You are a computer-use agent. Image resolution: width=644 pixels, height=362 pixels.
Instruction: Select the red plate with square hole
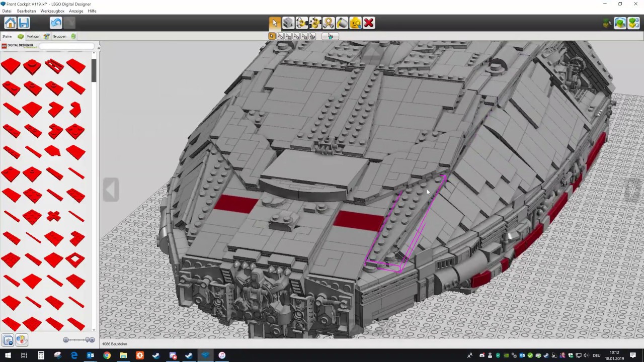(75, 259)
